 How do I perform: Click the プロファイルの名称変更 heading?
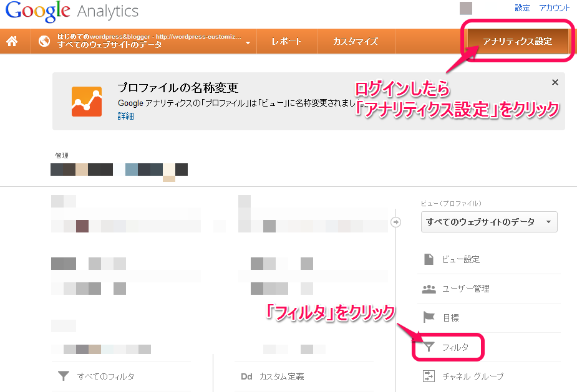tap(178, 87)
